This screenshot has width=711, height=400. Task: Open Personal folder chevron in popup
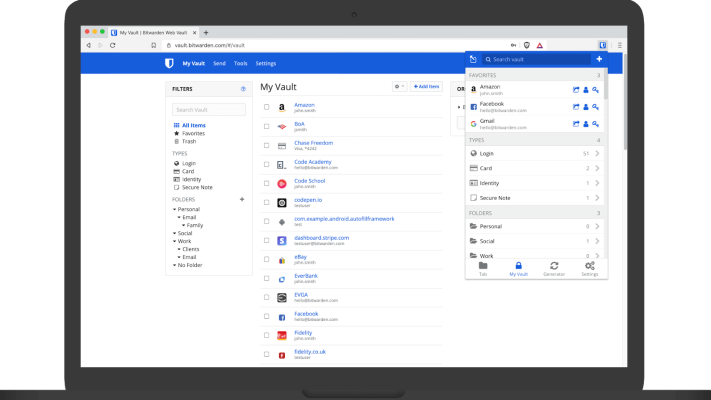tap(597, 226)
